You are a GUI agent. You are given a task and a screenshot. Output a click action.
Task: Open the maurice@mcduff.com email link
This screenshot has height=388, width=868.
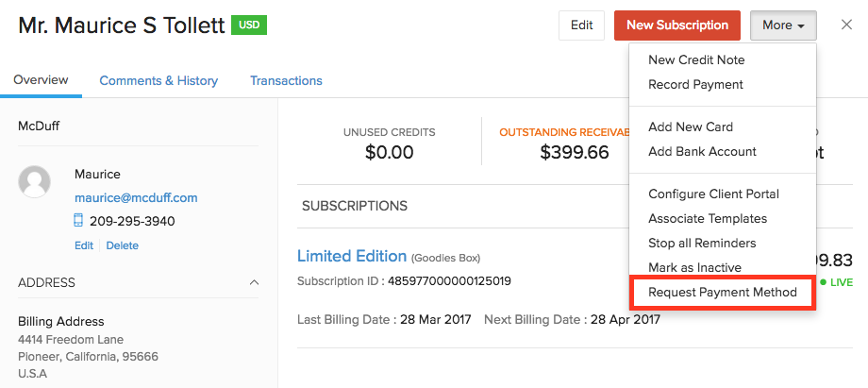[x=136, y=197]
